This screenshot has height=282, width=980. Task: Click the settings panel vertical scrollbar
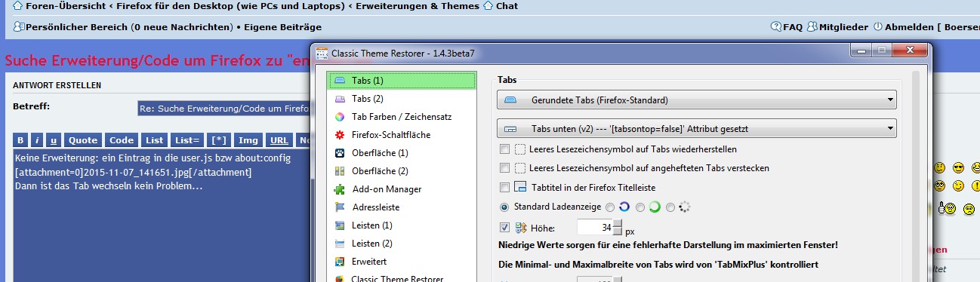916,176
